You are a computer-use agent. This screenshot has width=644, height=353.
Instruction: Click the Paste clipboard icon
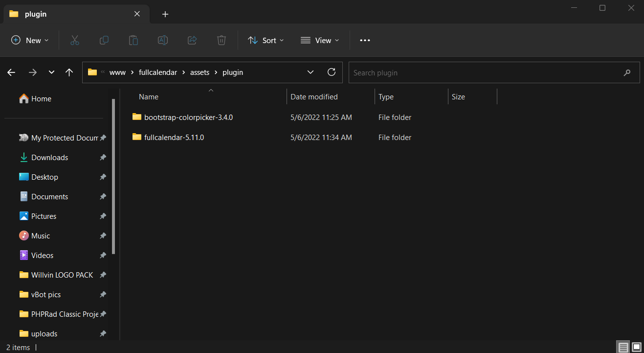[133, 40]
